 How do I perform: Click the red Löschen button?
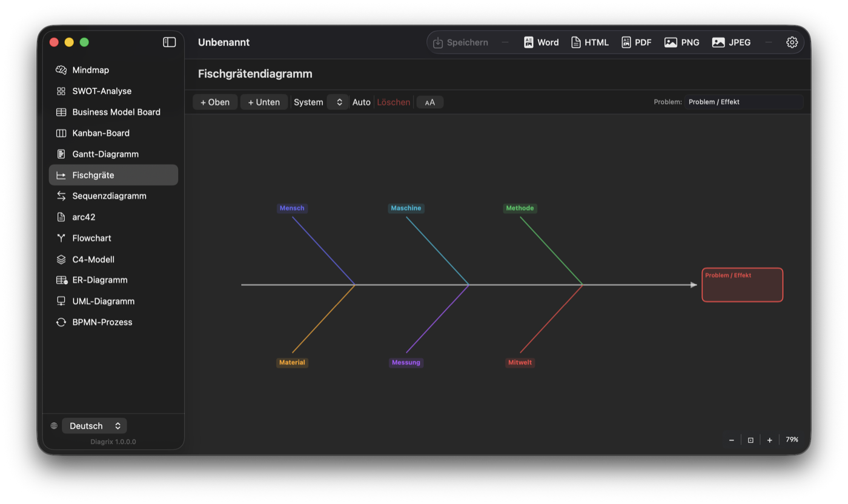tap(394, 102)
